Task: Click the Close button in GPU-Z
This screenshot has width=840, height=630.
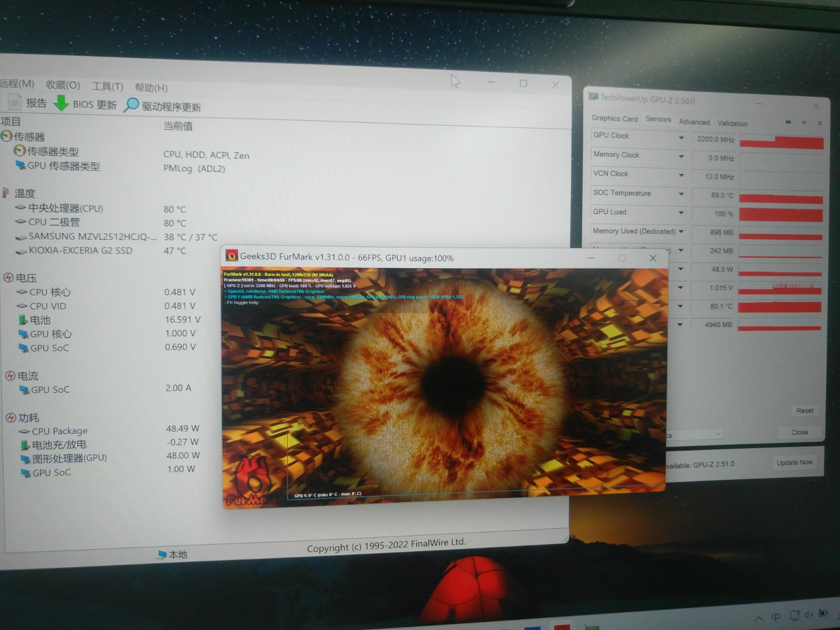Action: (x=800, y=432)
